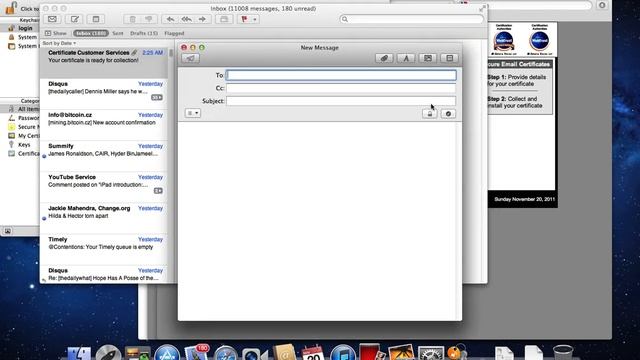The height and width of the screenshot is (360, 640).
Task: Open Finder from the Dock
Action: coord(79,353)
